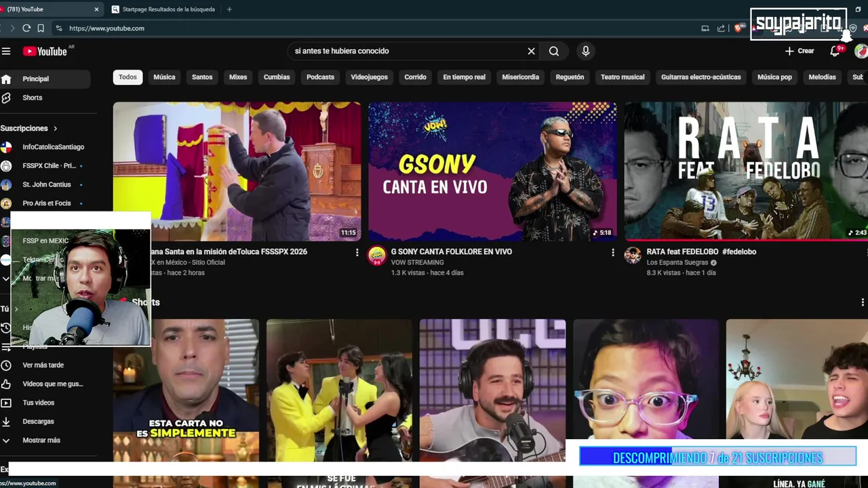Image resolution: width=868 pixels, height=488 pixels.
Task: Click the search field text
Action: point(342,51)
